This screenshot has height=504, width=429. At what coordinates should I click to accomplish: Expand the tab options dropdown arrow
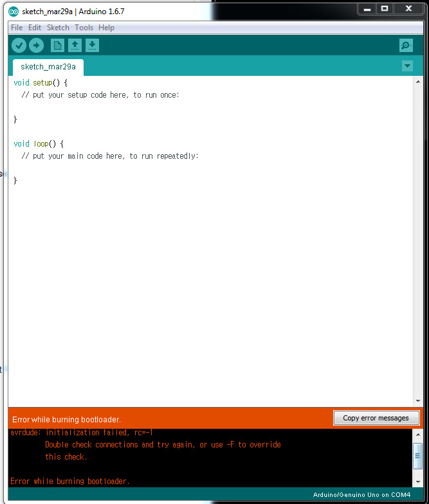click(x=408, y=66)
